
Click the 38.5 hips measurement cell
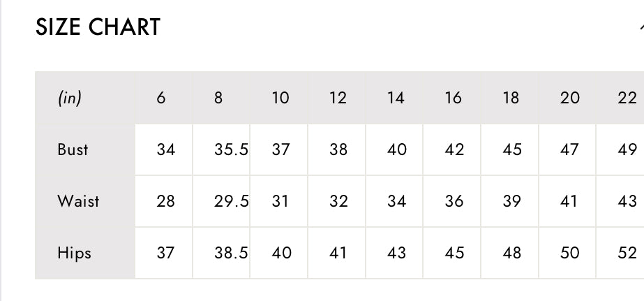(x=231, y=253)
